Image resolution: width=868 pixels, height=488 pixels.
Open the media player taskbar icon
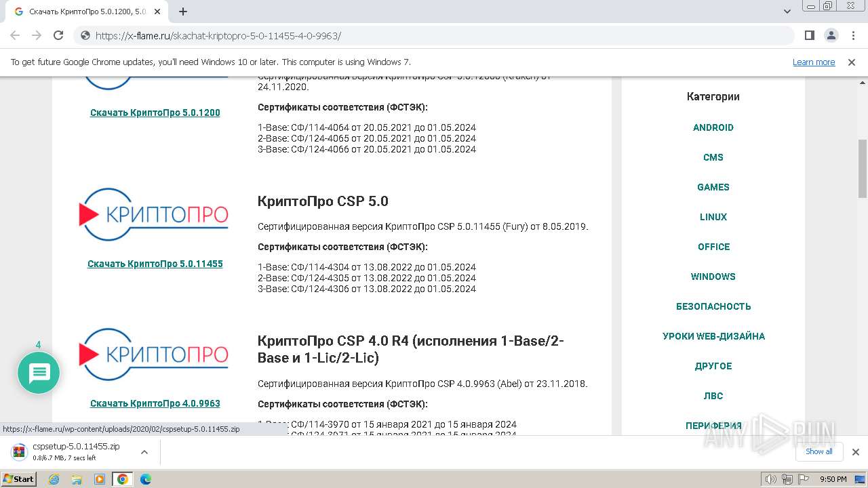(x=100, y=479)
